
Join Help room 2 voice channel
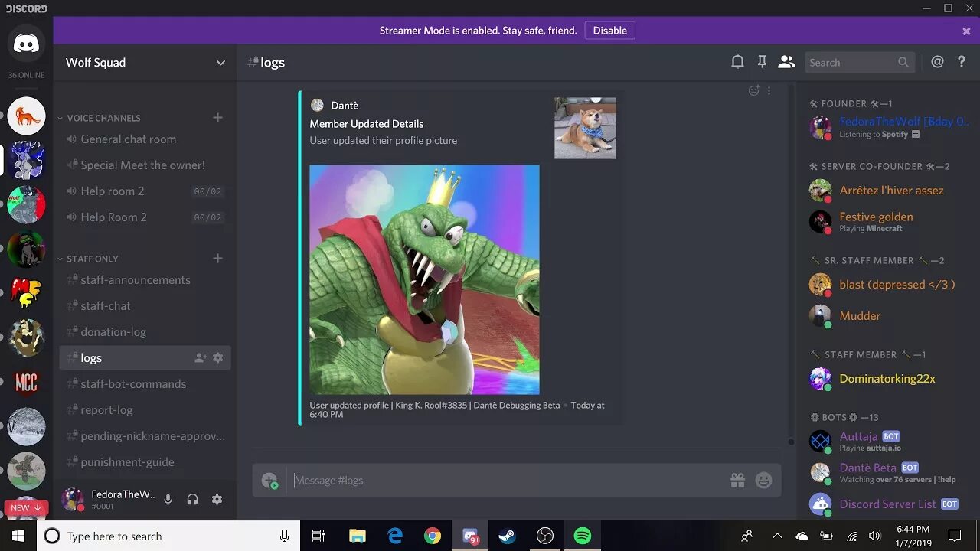(145, 191)
